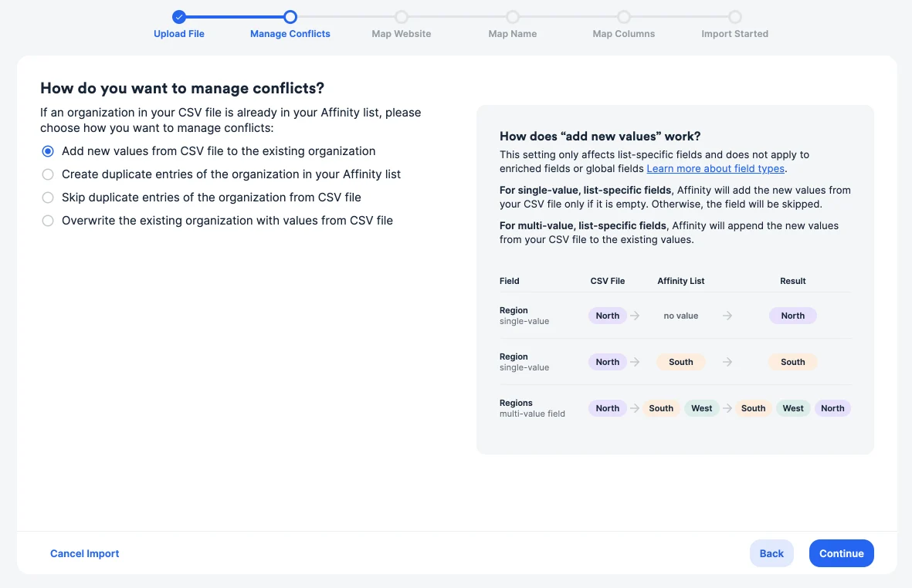Click the CSV File column header

tap(607, 281)
